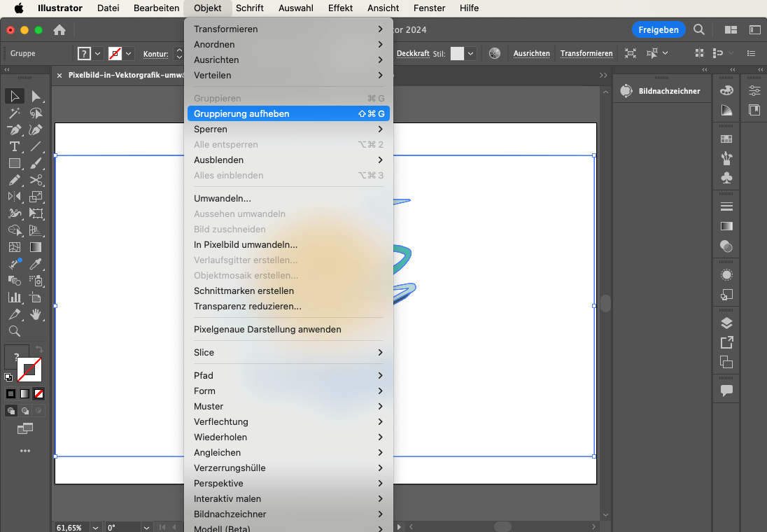
Task: Select the Scissors tool
Action: click(x=36, y=180)
